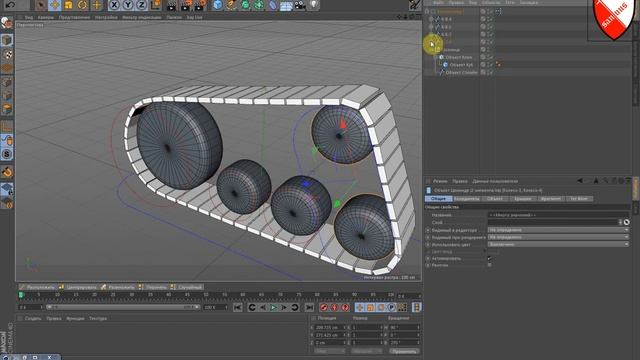Viewport: 640px width, 360px height.
Task: Open the Представление viewport menu
Action: point(74,18)
